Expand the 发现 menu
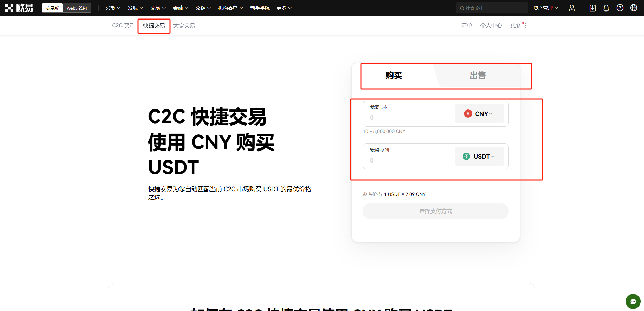The image size is (644, 311). point(135,8)
